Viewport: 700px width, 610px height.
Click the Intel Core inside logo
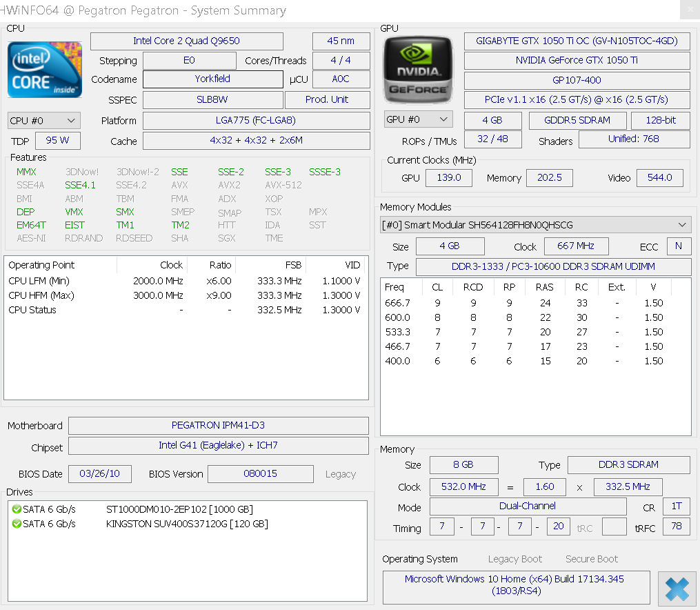click(x=45, y=70)
